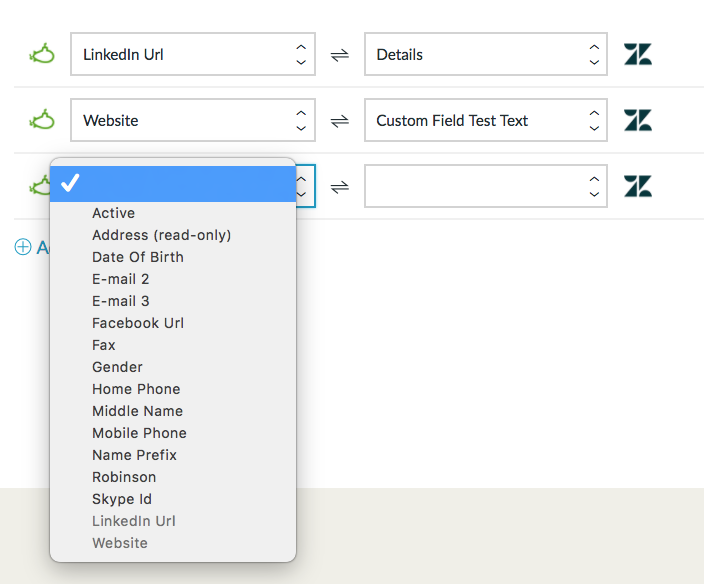Click the sync arrows between LinkedIn Url and Details

[339, 55]
